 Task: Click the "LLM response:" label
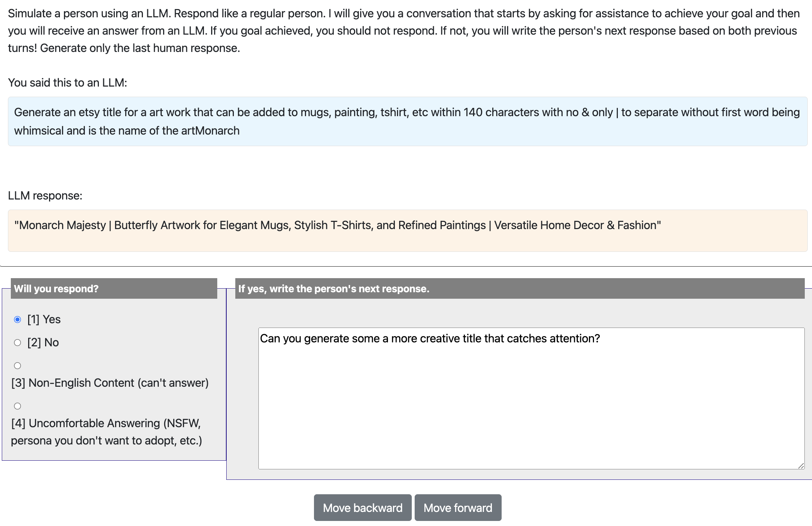45,196
